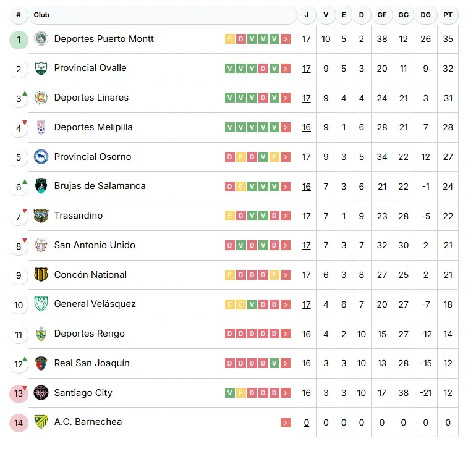Expand Deportes Melipilla form arrow

pyautogui.click(x=285, y=128)
